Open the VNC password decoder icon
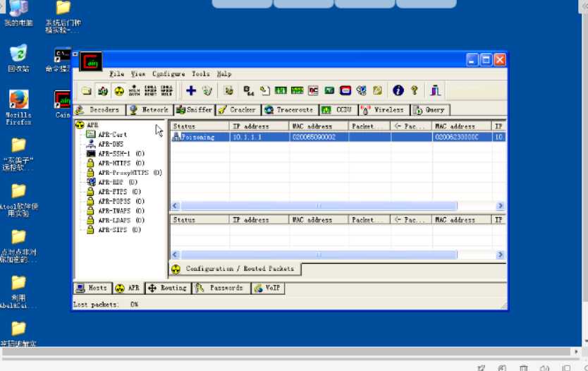 [x=313, y=90]
